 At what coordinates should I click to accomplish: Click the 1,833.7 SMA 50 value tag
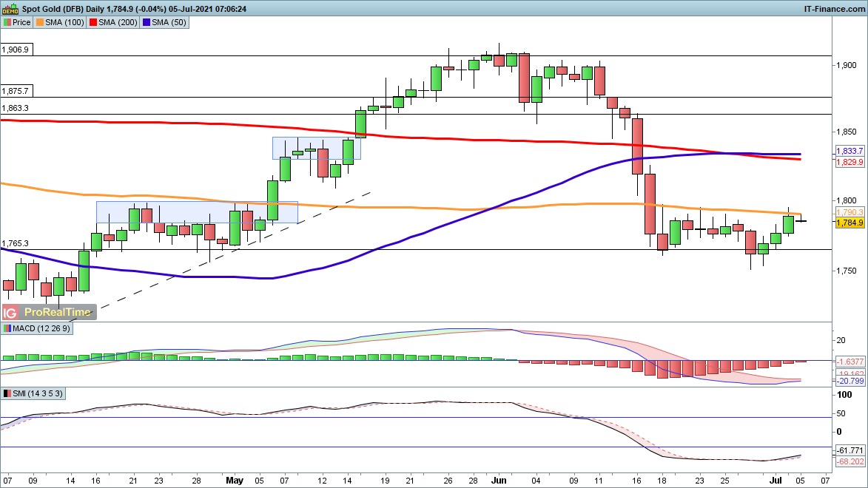(x=850, y=151)
